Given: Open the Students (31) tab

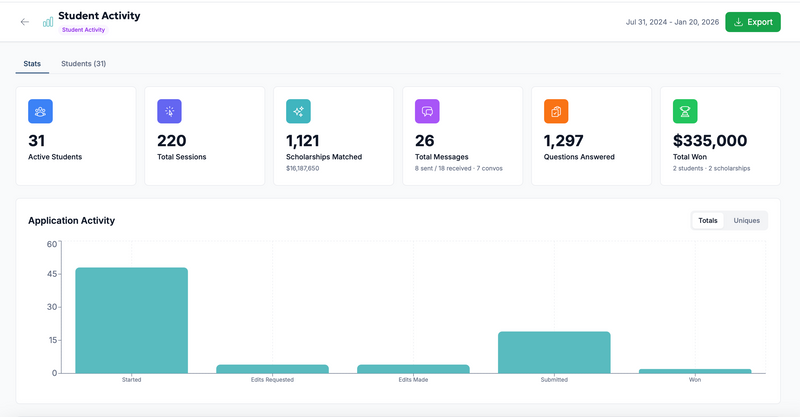Looking at the screenshot, I should (x=83, y=64).
